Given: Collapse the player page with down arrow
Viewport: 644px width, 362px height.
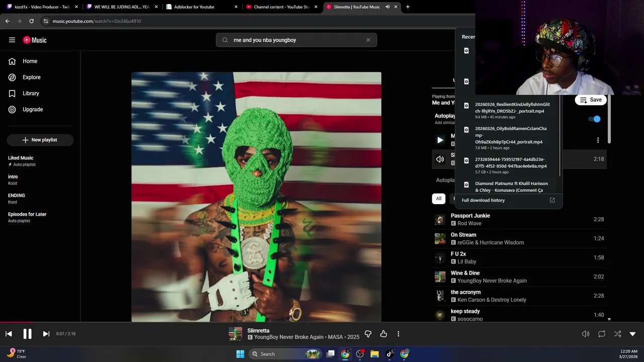Looking at the screenshot, I should pyautogui.click(x=632, y=334).
